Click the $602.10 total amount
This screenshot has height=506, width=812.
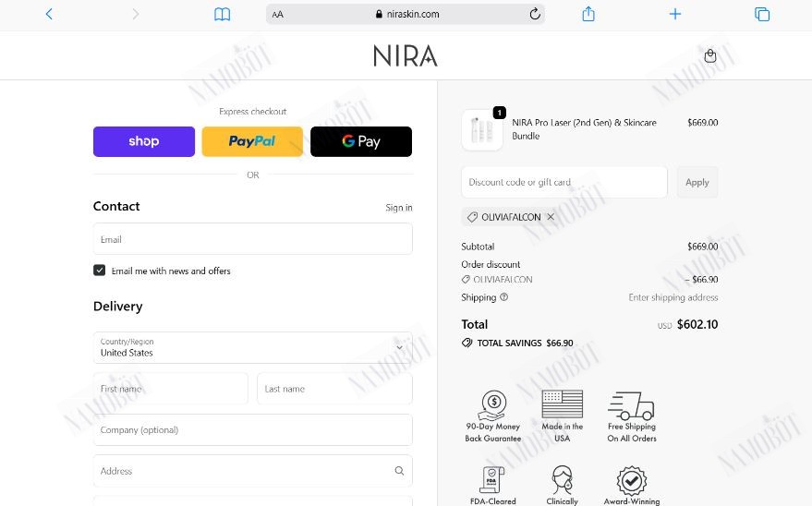click(697, 324)
